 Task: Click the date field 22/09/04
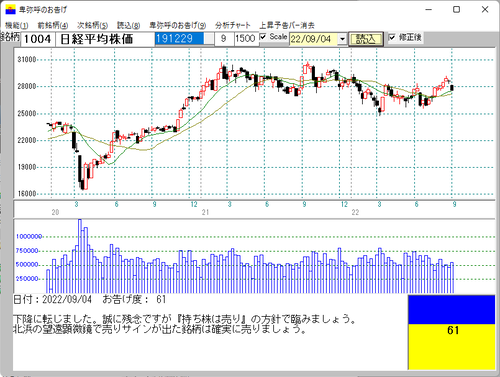pyautogui.click(x=314, y=39)
